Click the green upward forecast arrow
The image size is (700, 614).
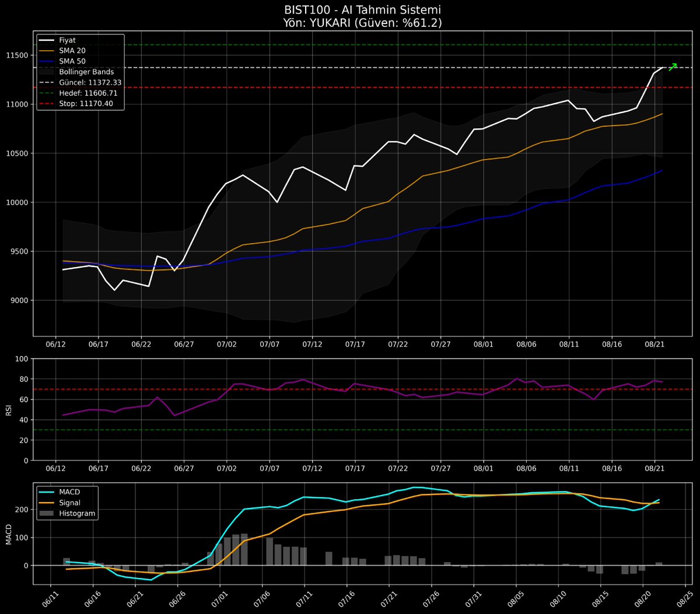(x=673, y=67)
